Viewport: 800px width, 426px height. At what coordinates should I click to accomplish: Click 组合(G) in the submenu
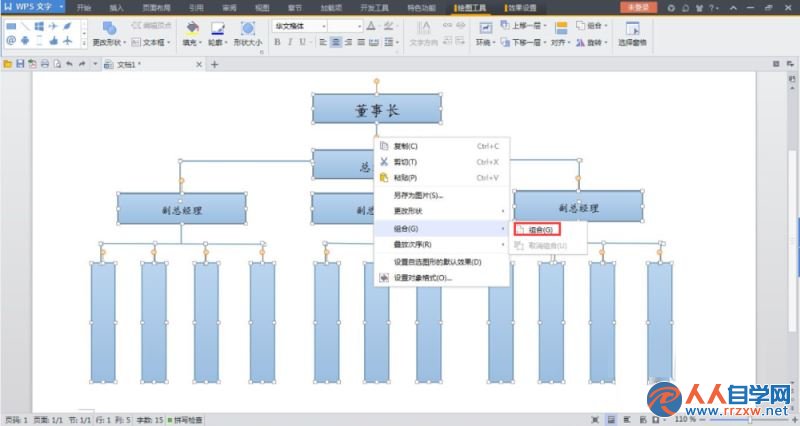(x=537, y=230)
